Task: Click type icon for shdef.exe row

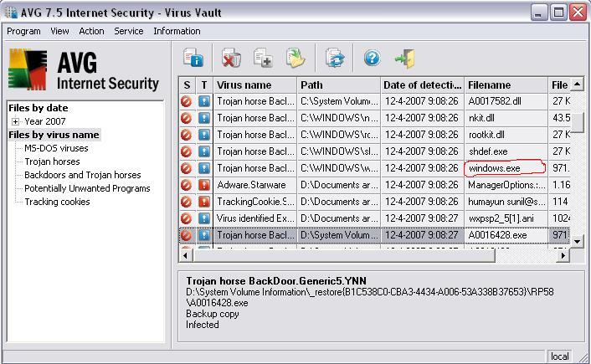Action: [x=204, y=151]
